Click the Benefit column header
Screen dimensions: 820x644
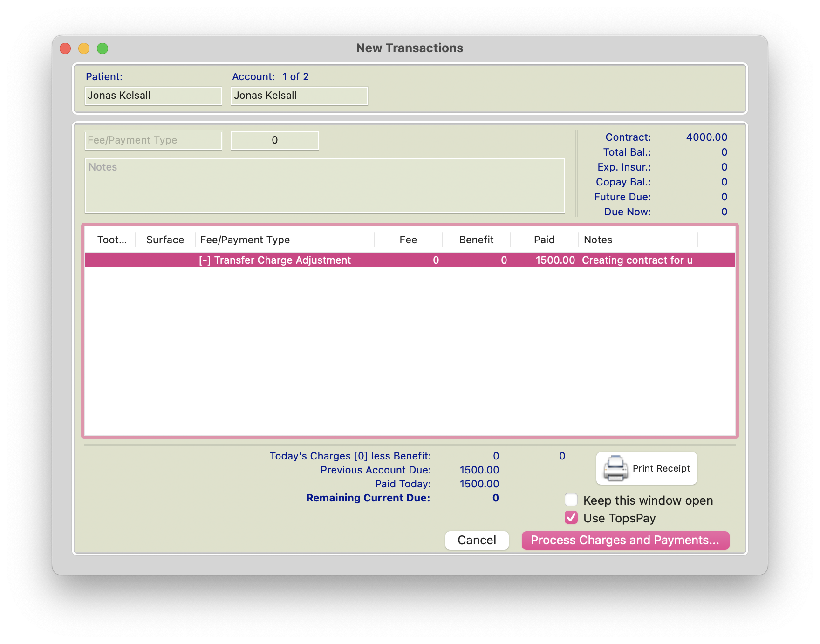[476, 240]
